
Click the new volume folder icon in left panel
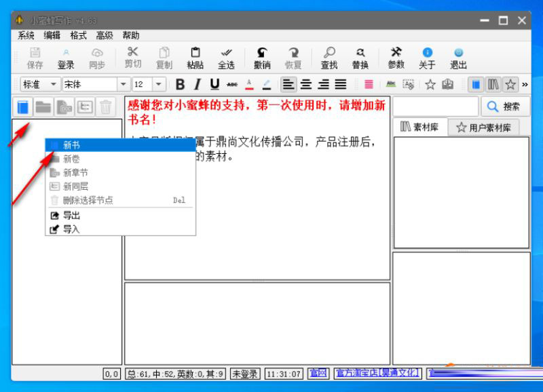pyautogui.click(x=43, y=107)
